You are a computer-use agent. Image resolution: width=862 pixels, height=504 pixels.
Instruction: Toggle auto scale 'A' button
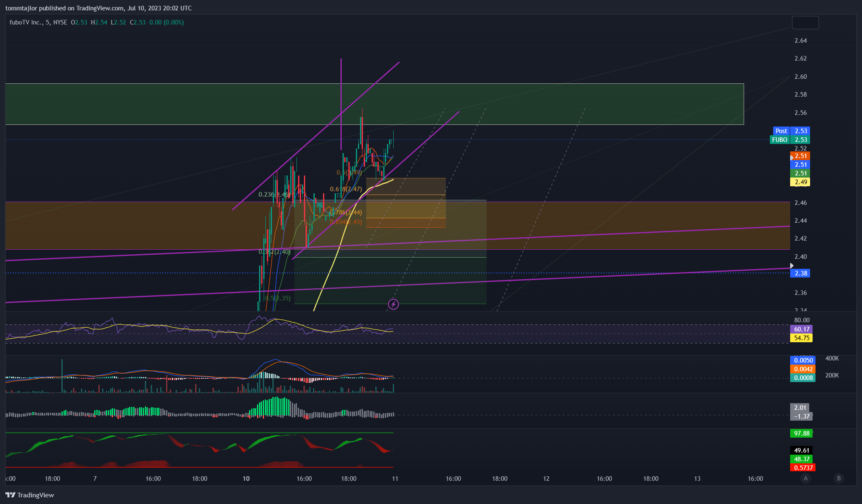pos(806,478)
